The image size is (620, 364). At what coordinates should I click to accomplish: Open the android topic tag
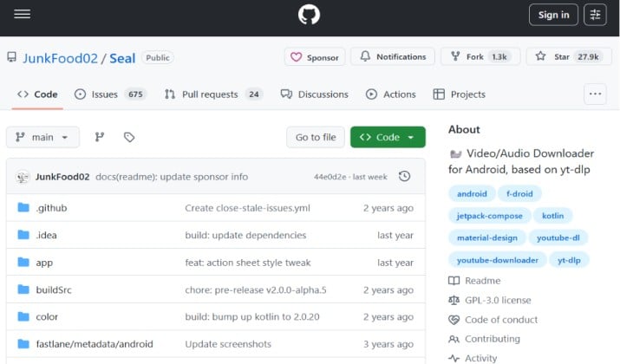tap(472, 193)
